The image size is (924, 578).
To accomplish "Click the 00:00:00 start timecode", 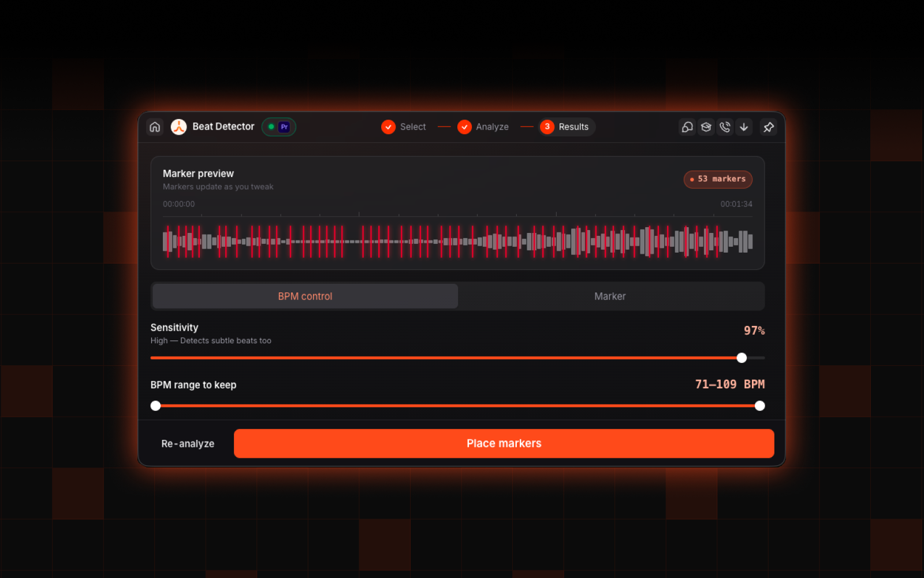I will pos(179,204).
